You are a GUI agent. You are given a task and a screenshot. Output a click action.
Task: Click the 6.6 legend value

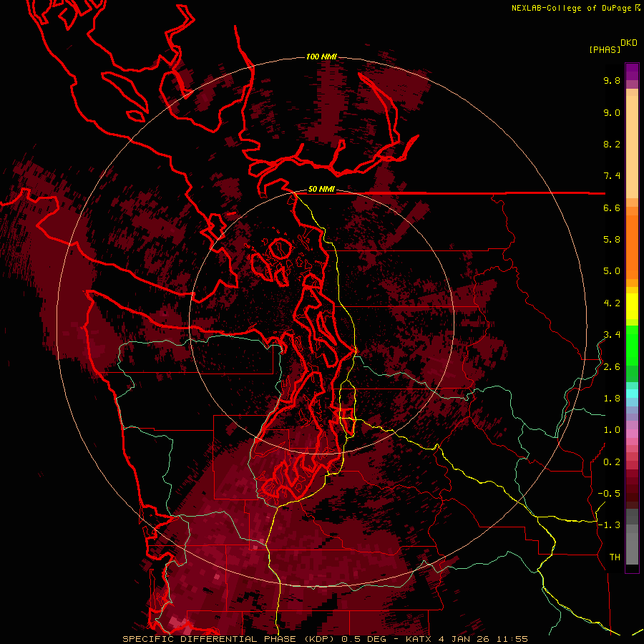click(612, 208)
